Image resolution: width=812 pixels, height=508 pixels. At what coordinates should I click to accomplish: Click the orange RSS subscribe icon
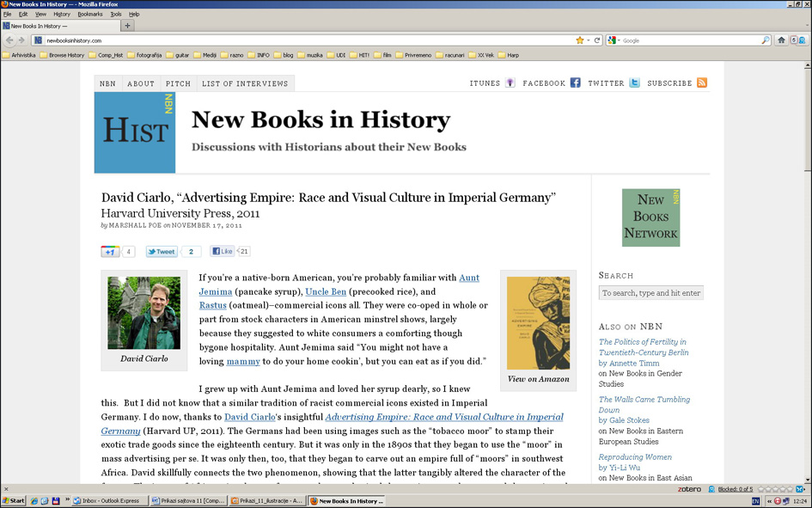pos(702,83)
